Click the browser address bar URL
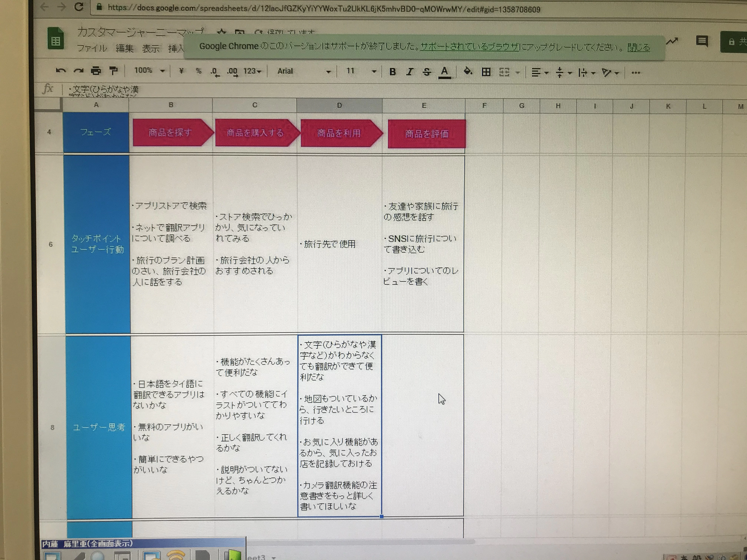 tap(324, 9)
